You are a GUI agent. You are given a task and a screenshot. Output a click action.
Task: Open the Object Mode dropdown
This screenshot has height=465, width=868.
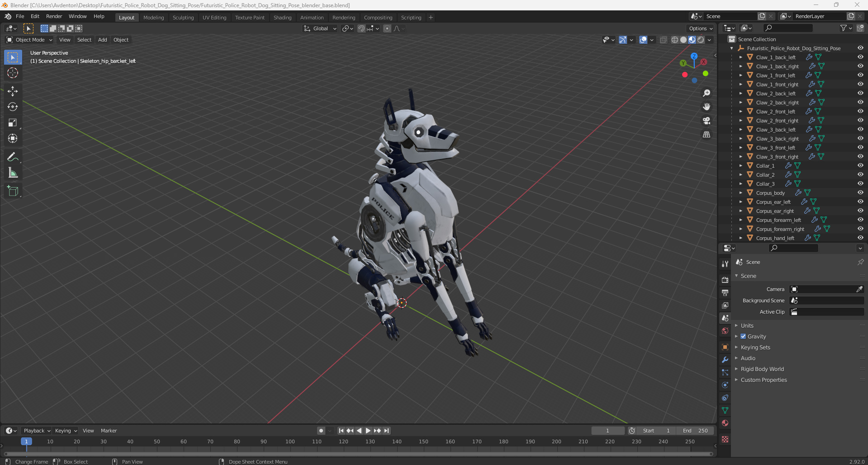click(x=29, y=40)
